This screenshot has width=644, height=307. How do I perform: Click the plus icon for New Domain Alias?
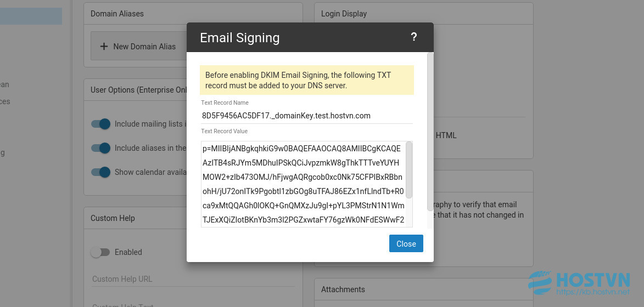point(104,46)
